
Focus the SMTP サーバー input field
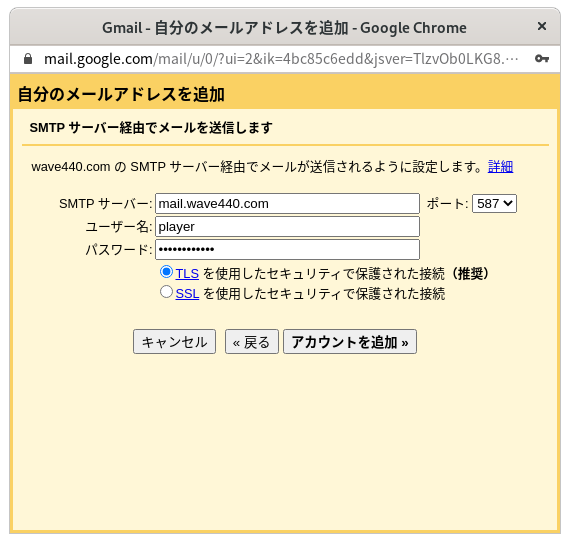click(x=287, y=204)
